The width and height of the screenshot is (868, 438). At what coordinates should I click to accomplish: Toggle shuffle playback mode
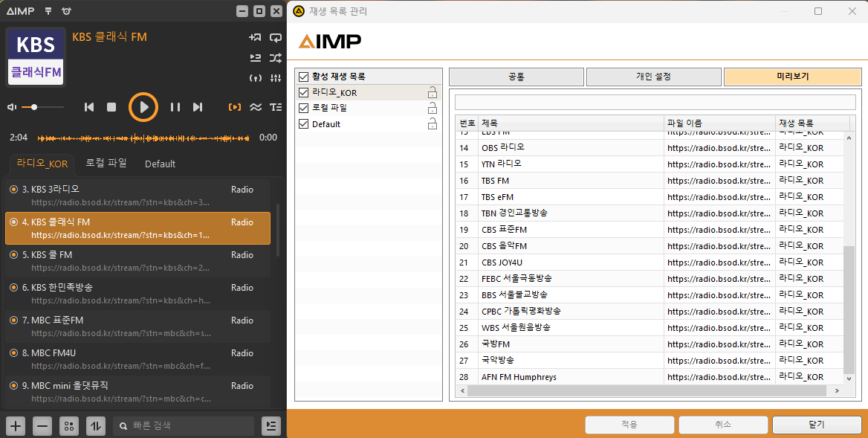click(x=275, y=58)
